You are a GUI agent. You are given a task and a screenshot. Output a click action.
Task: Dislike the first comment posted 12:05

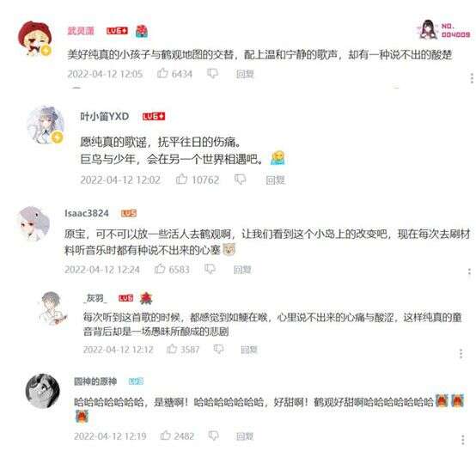pos(212,74)
